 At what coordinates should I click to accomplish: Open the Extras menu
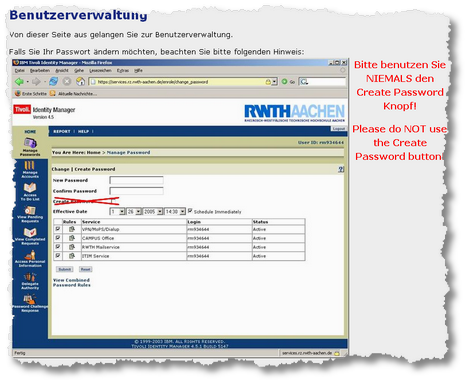point(123,70)
